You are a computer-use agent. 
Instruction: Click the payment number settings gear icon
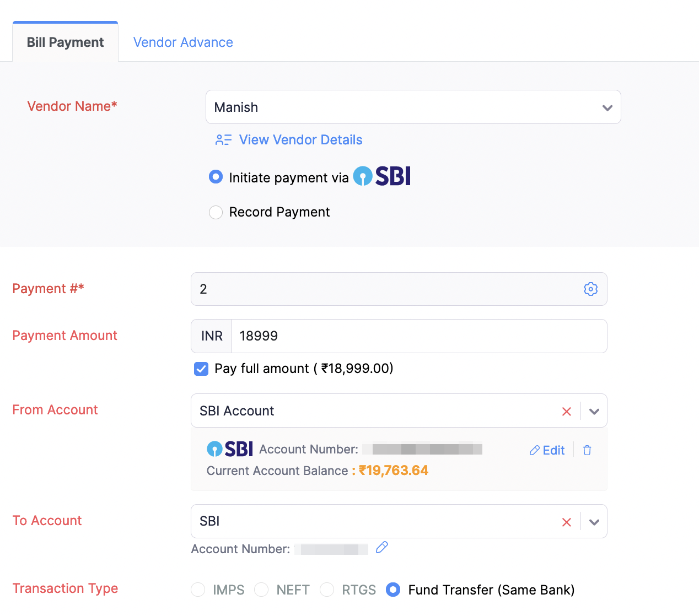tap(590, 289)
